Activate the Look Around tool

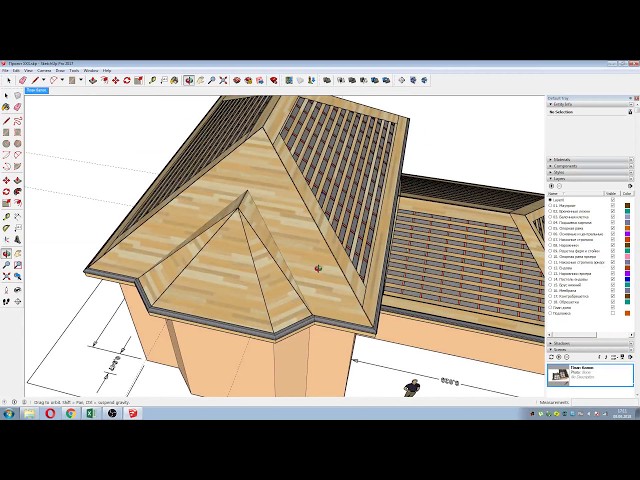click(x=18, y=290)
